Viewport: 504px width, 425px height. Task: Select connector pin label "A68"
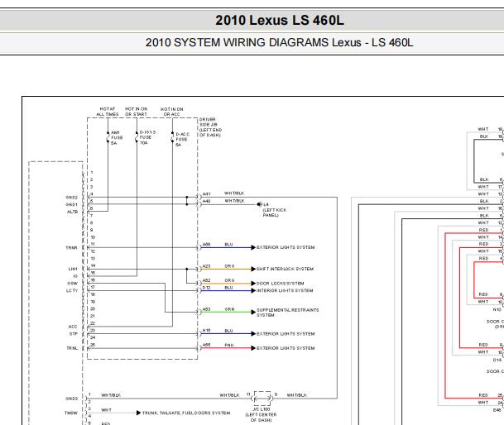[206, 245]
